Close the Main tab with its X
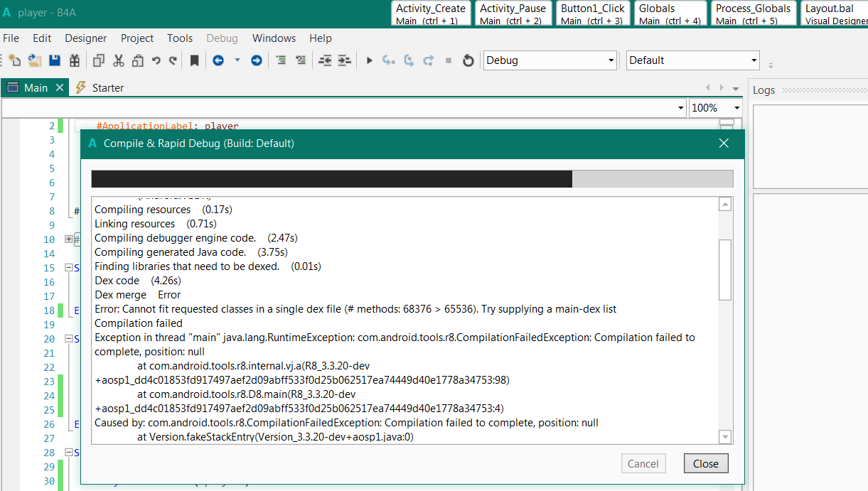The image size is (868, 491). click(x=60, y=88)
